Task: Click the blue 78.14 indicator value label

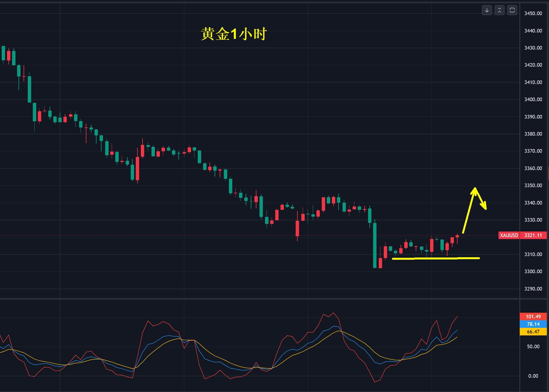Action: [x=533, y=324]
